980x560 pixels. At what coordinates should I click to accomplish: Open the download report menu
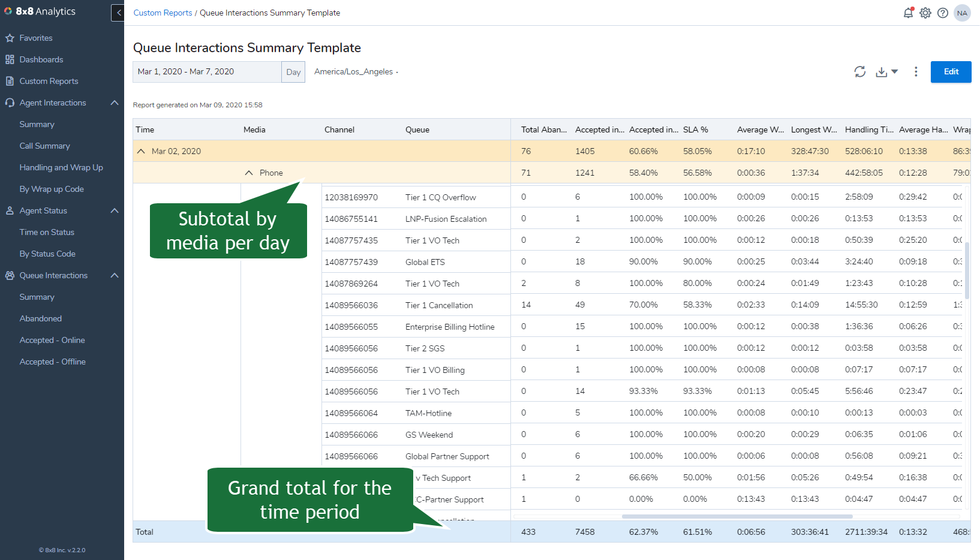(x=886, y=72)
